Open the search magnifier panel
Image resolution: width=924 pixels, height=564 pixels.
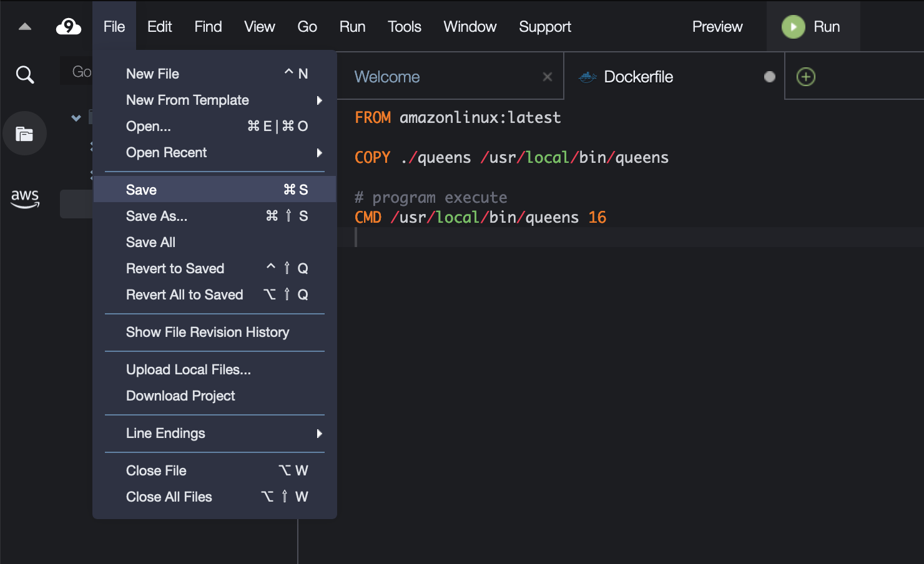point(25,75)
